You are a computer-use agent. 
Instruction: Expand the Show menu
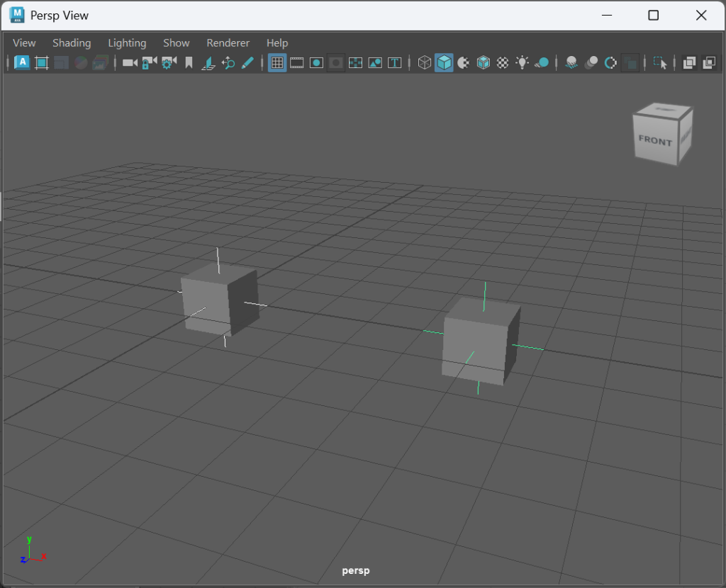coord(176,43)
